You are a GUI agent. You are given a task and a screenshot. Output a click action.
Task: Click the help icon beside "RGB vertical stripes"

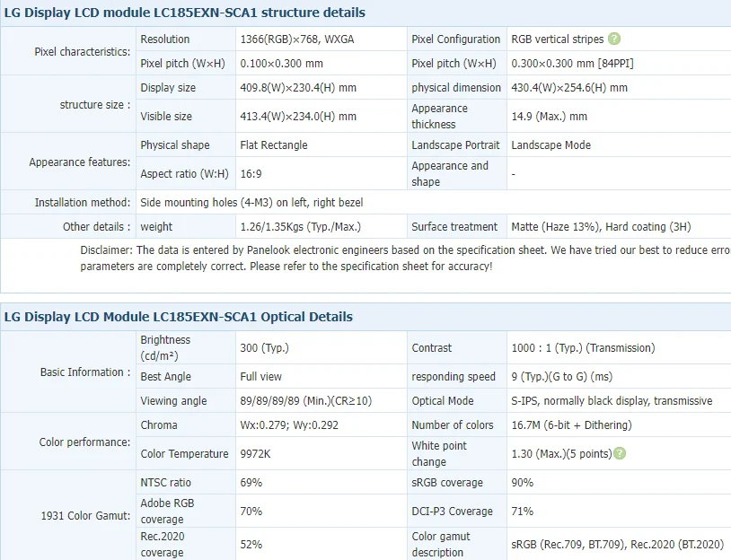(x=614, y=39)
